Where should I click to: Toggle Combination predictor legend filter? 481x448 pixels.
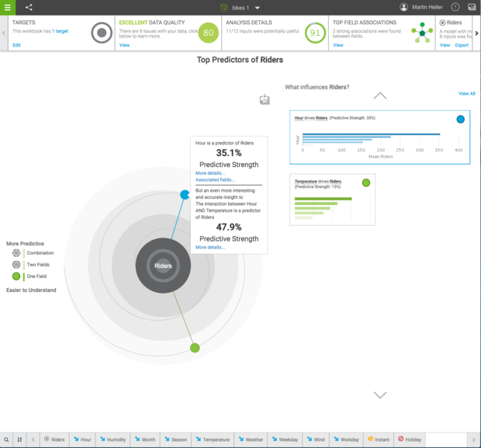click(33, 253)
